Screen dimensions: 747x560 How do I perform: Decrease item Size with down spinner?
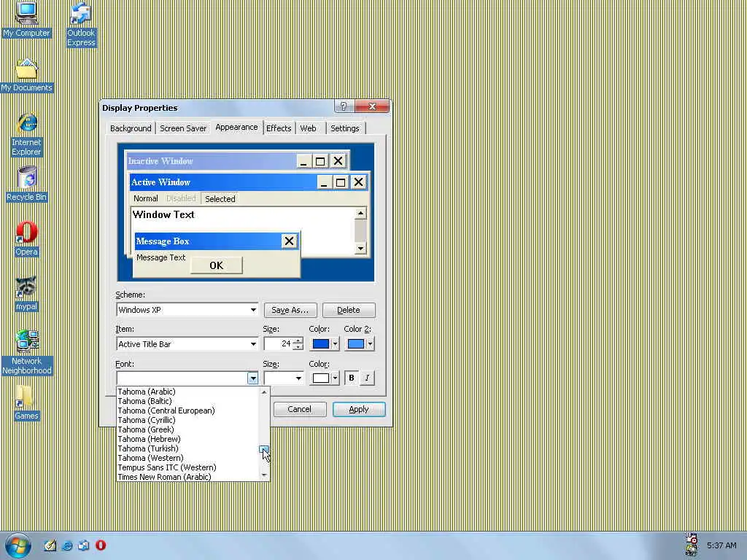[298, 347]
